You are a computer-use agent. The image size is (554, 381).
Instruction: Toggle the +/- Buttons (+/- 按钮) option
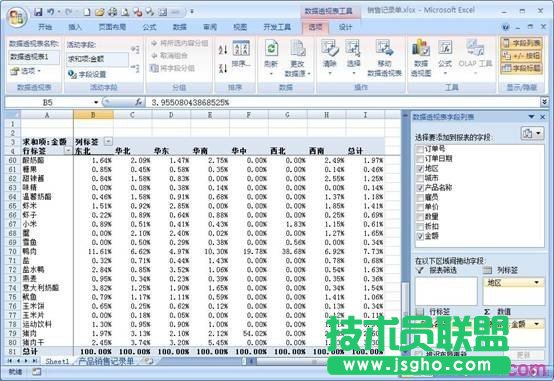pos(521,56)
